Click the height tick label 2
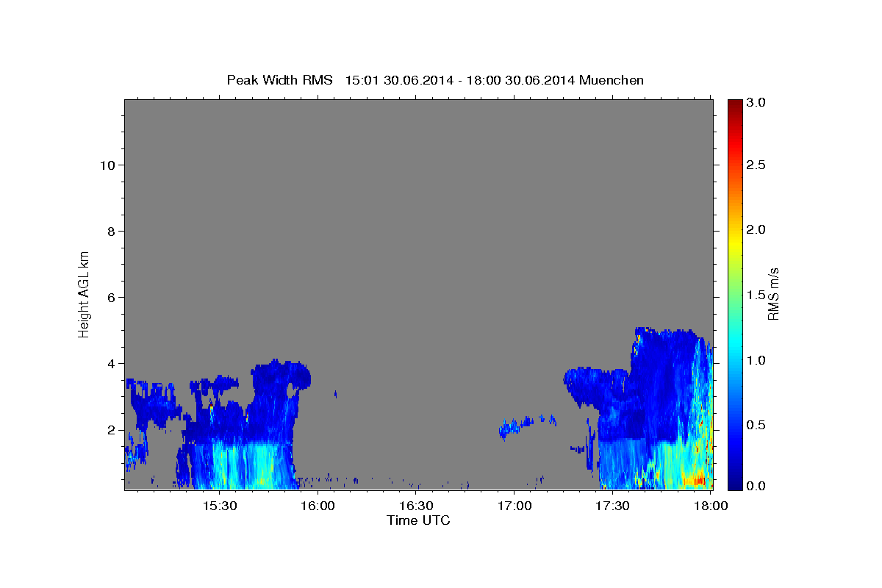 pyautogui.click(x=111, y=430)
